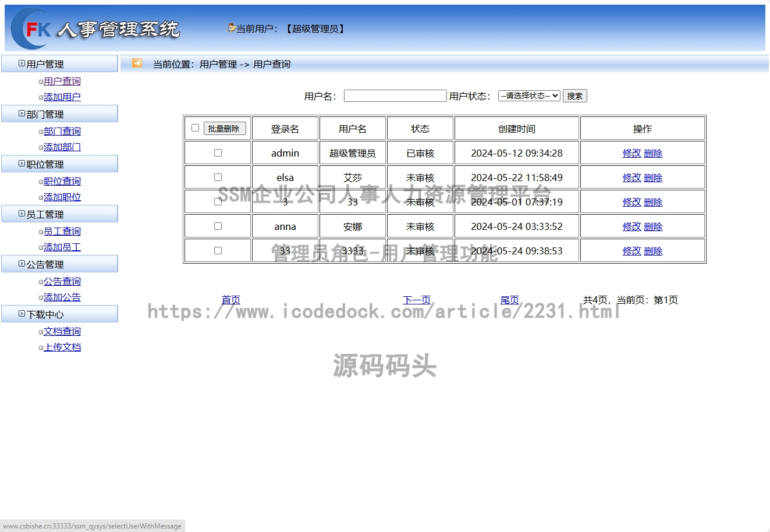Click 删除 for the elsa row
The width and height of the screenshot is (770, 532).
[x=653, y=178]
